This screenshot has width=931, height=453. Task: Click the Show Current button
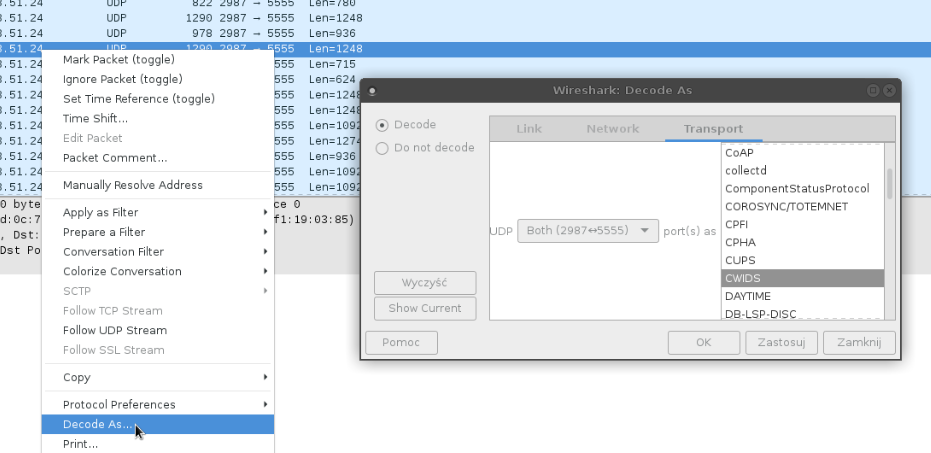point(425,308)
